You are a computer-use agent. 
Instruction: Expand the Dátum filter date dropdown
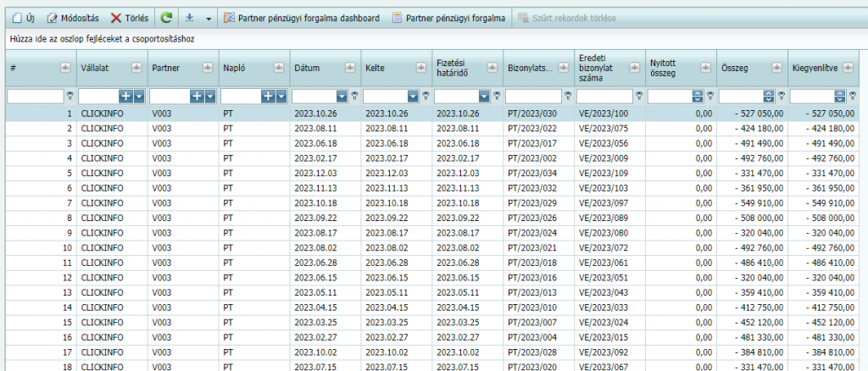(342, 97)
